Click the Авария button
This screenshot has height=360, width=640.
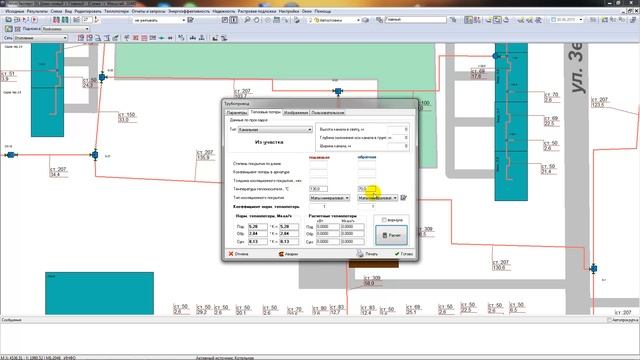tap(288, 254)
